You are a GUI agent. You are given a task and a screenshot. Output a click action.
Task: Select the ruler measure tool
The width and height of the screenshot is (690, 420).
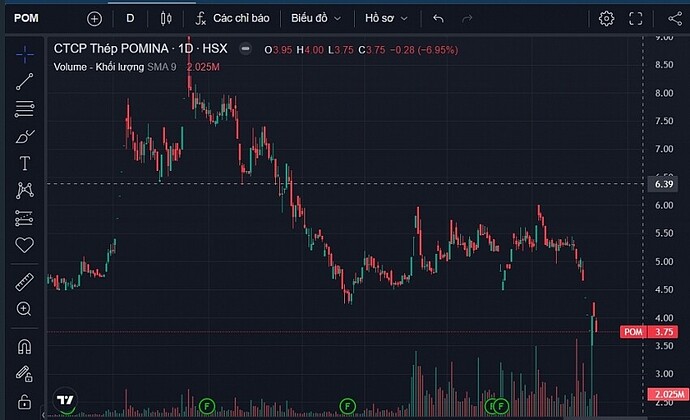25,282
